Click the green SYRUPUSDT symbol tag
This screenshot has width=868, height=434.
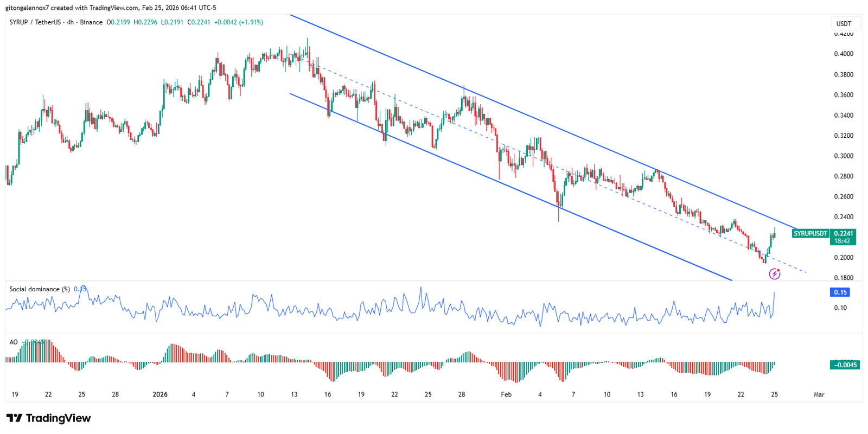point(810,234)
